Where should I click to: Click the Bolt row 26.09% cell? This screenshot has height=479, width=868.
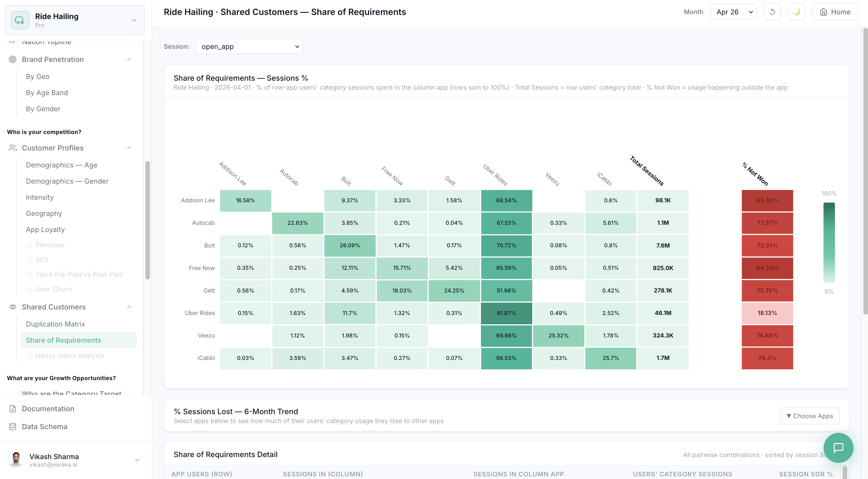(350, 246)
